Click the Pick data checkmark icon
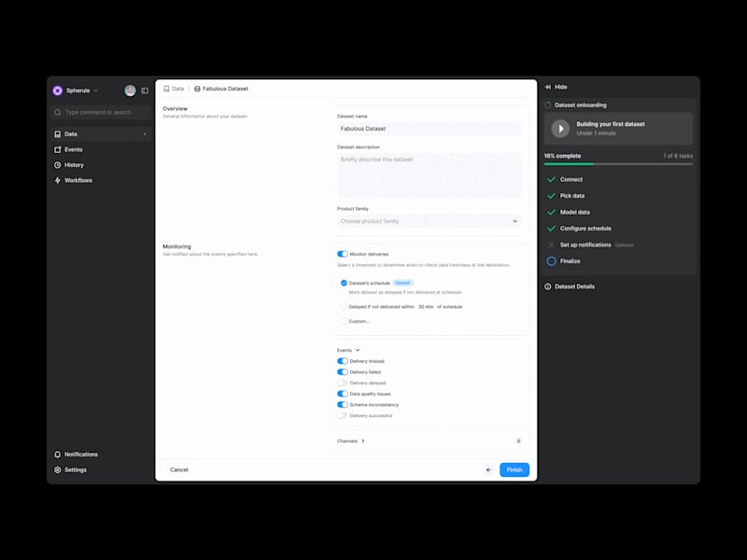Image resolution: width=747 pixels, height=560 pixels. pyautogui.click(x=551, y=196)
